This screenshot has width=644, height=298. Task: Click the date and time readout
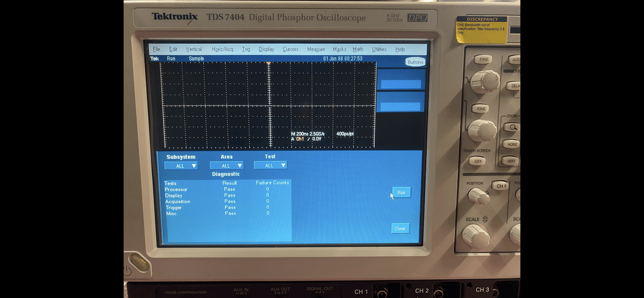343,59
